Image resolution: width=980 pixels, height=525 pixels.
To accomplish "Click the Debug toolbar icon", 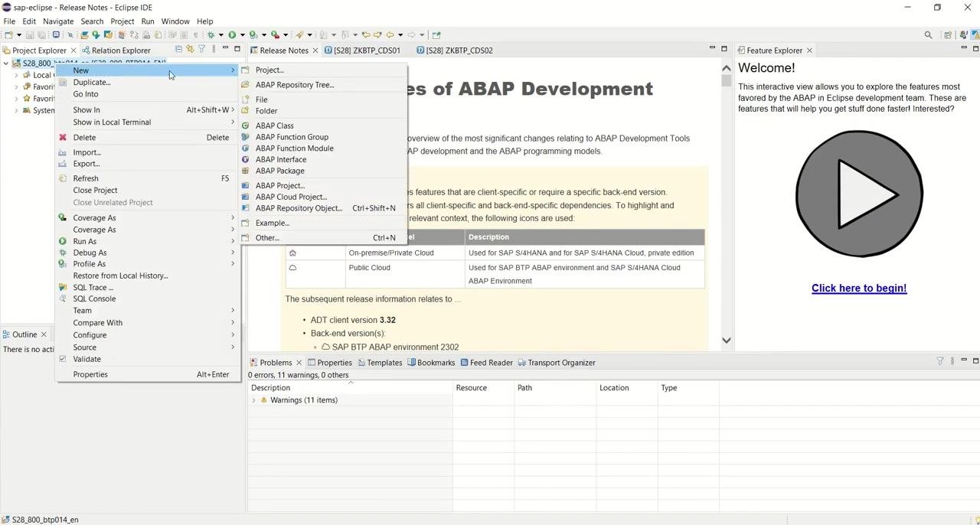I will (x=211, y=34).
